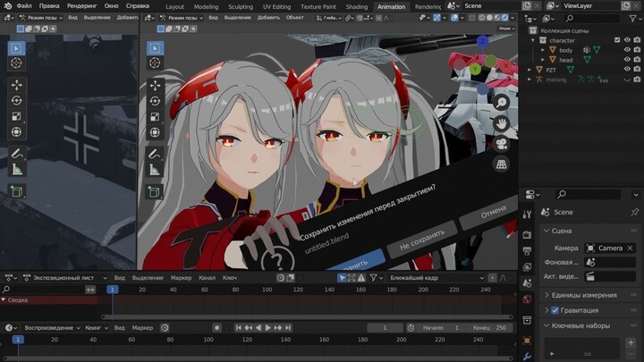This screenshot has height=362, width=644.
Task: Open the outliner filter funnel icon
Action: coord(633,19)
